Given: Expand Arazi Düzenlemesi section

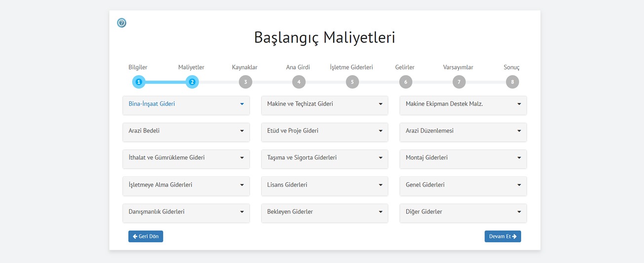Looking at the screenshot, I should coord(463,132).
